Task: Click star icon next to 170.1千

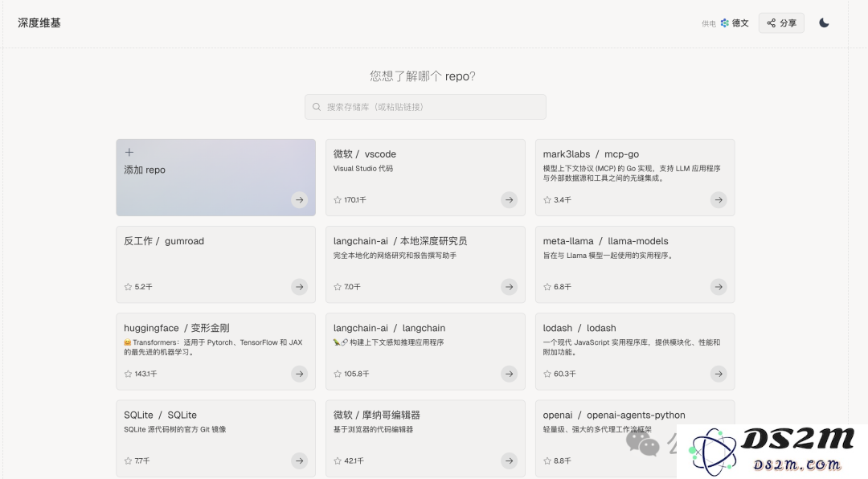Action: tap(338, 200)
